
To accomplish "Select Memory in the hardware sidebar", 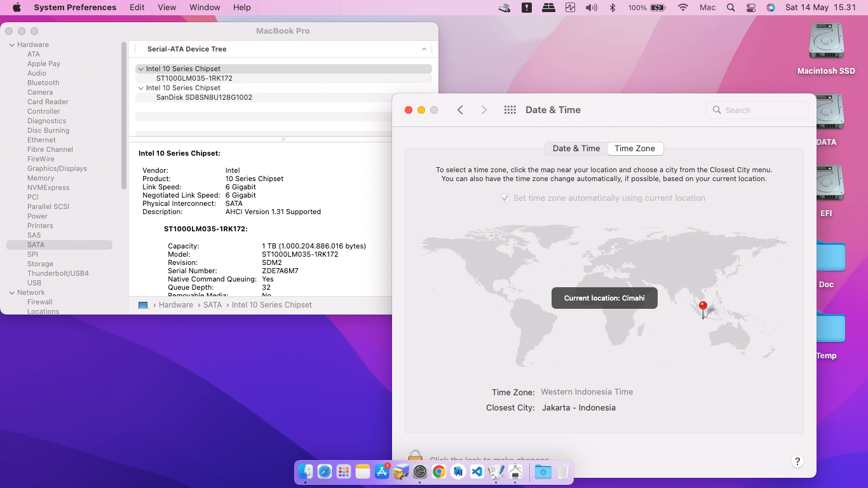I will pos(41,178).
